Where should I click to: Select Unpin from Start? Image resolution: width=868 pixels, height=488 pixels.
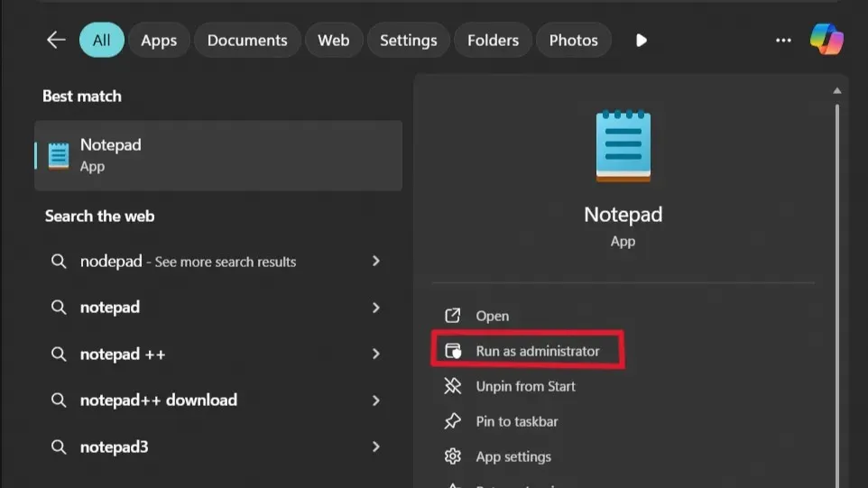pyautogui.click(x=525, y=386)
